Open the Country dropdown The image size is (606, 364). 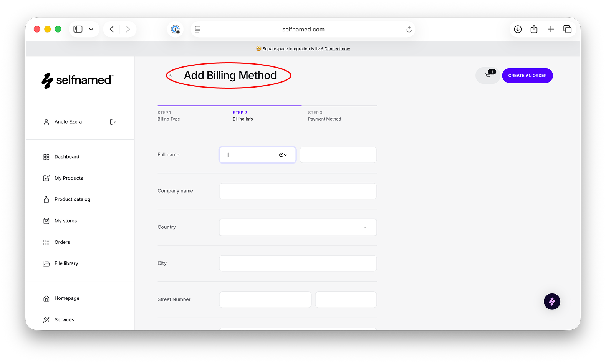298,227
